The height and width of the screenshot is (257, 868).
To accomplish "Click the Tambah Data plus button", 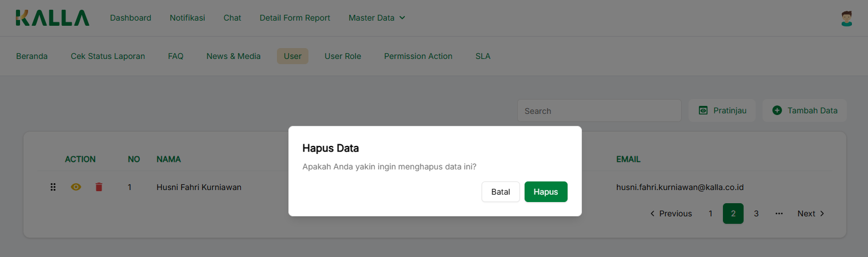I will [804, 110].
